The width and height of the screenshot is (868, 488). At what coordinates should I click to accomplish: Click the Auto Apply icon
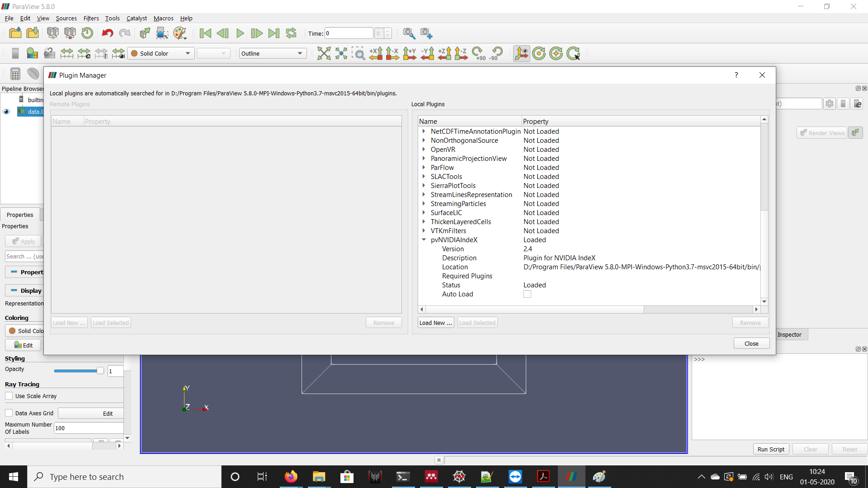coord(145,33)
